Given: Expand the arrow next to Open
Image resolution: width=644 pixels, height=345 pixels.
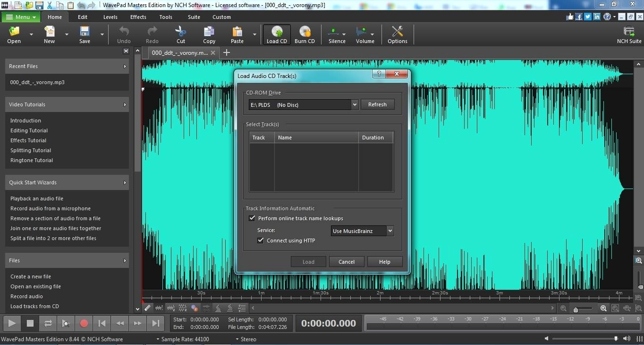Looking at the screenshot, I should click(x=31, y=34).
